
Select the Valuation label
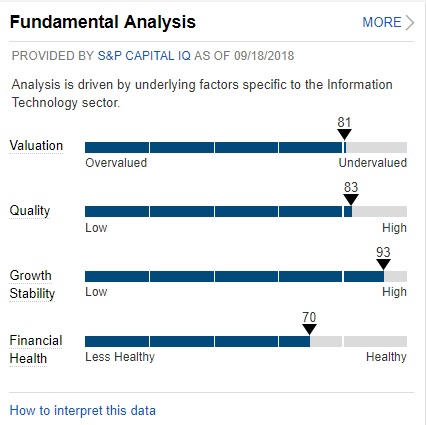tap(36, 146)
